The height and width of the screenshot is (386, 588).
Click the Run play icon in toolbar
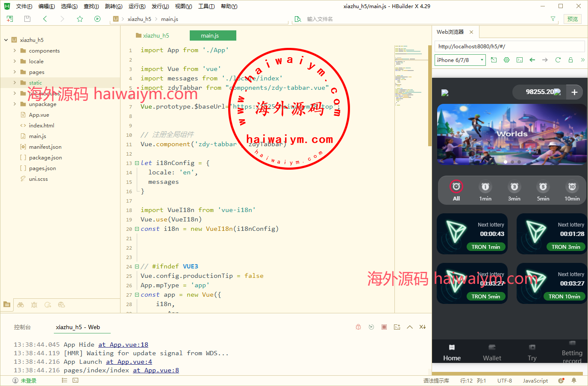97,19
